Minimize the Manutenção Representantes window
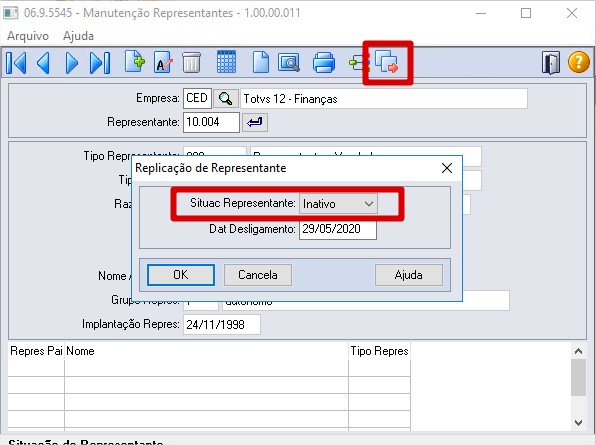Screen dimensions: 596x445 [x=481, y=13]
